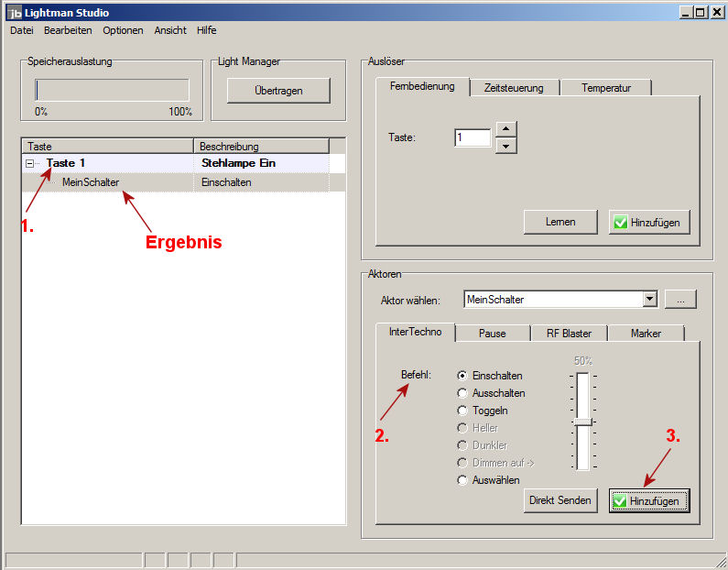728x570 pixels.
Task: Click the Übertragen button
Action: (278, 90)
